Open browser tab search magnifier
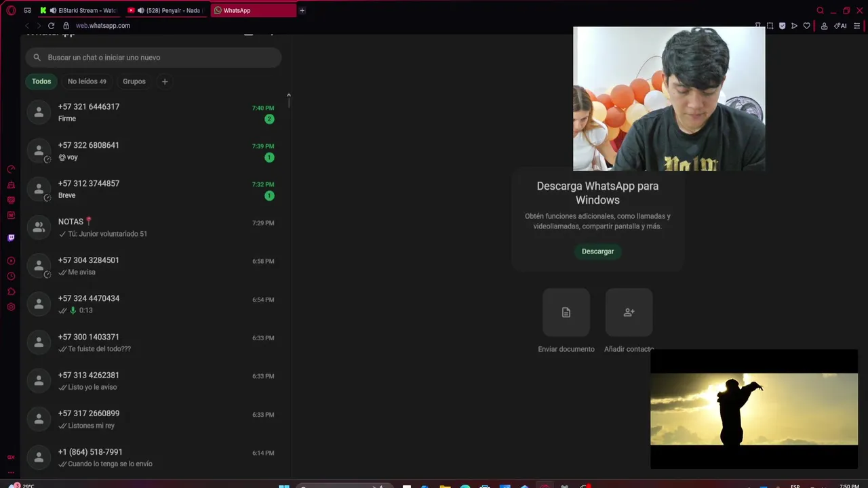The image size is (868, 488). pos(820,10)
